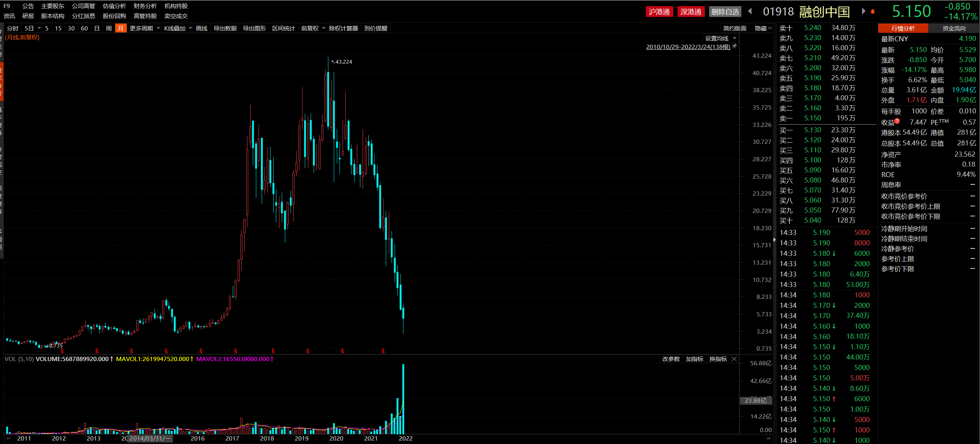This screenshot has height=444, width=980.
Task: Click the 隐藏 collapse arrows button
Action: point(763,28)
